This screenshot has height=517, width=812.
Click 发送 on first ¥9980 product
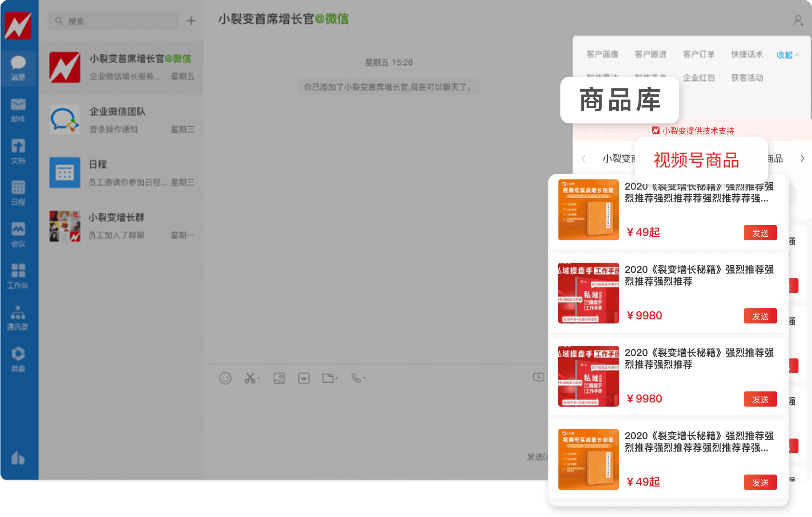(x=760, y=316)
